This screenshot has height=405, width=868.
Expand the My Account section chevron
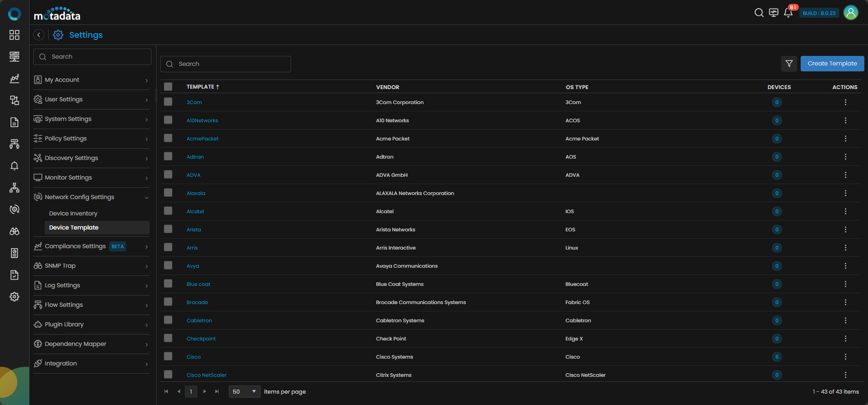(x=146, y=80)
